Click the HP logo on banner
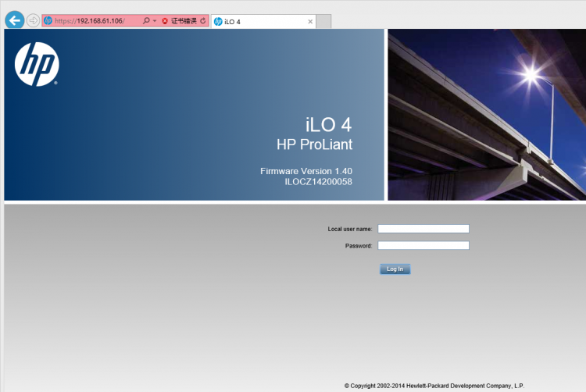Viewport: 586px width, 392px height. [37, 64]
